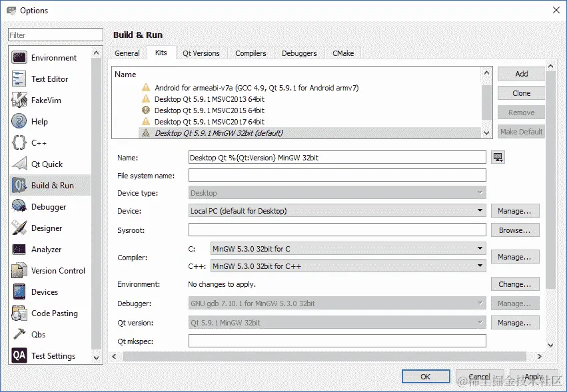Open the Designer category icon
Viewport: 567px width, 392px height.
tap(19, 228)
